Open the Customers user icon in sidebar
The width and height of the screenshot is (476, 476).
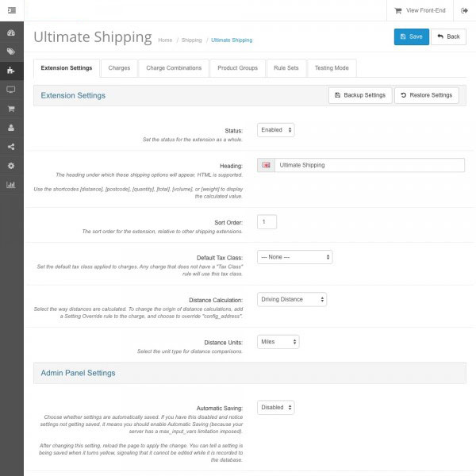[x=11, y=128]
